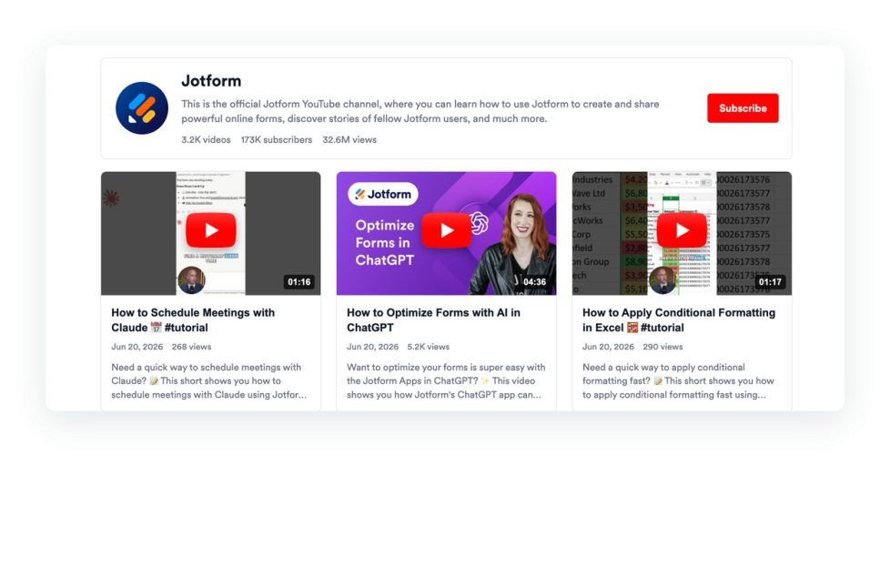Click the presenter avatar in Claude video thumbnail
The image size is (890, 588).
192,279
